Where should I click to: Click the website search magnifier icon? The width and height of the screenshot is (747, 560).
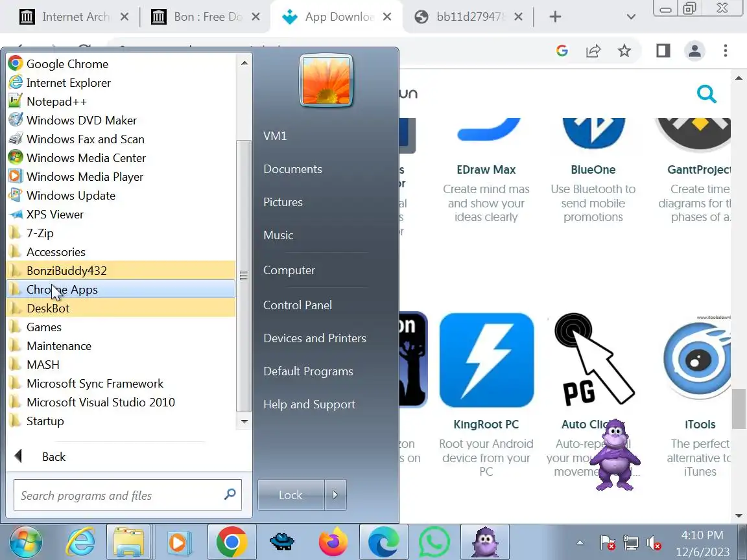click(707, 94)
